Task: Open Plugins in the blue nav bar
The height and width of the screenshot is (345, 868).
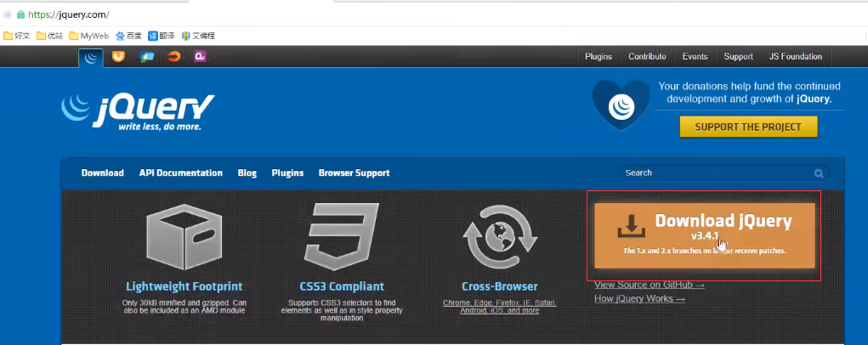Action: click(287, 173)
